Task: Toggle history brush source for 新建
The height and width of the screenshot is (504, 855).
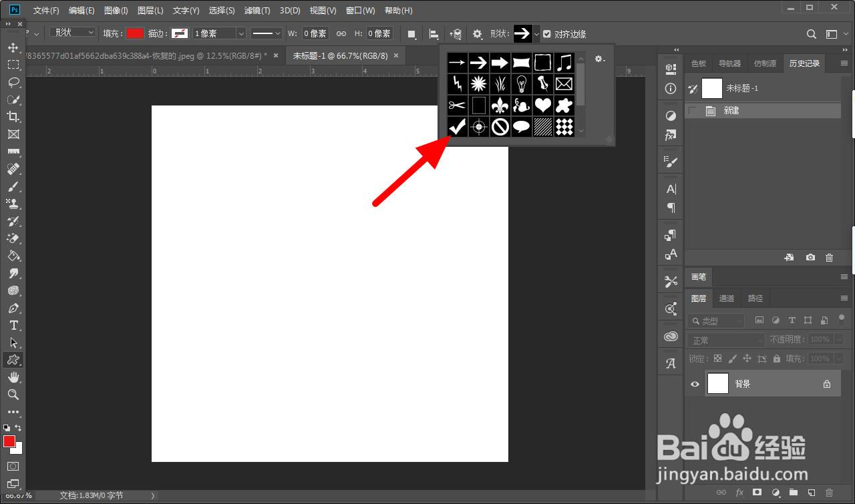Action: tap(692, 111)
